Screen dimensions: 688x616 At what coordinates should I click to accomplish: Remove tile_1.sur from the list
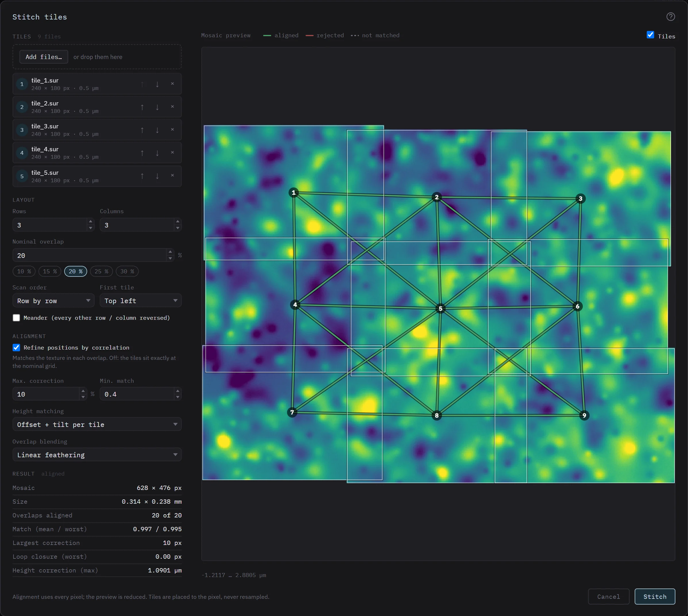(x=172, y=84)
